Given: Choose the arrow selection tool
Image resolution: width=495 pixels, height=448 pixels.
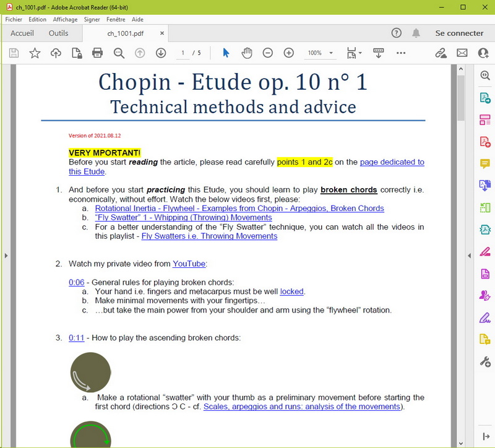Looking at the screenshot, I should point(226,53).
